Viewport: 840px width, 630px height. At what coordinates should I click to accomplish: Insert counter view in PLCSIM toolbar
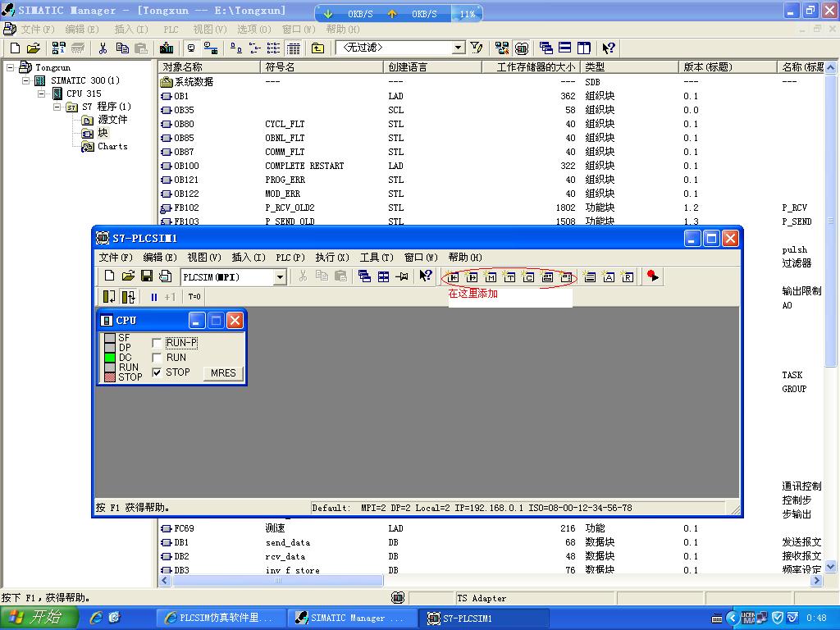pyautogui.click(x=528, y=277)
